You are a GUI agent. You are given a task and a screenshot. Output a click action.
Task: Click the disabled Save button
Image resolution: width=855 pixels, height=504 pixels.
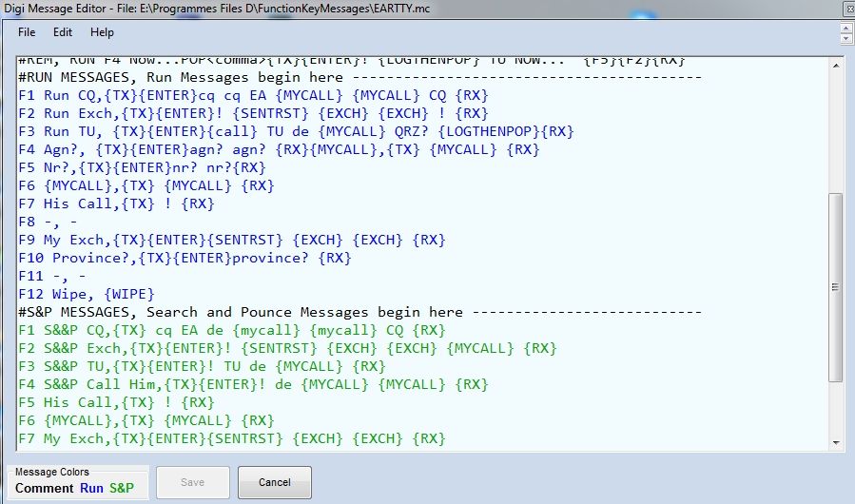[x=192, y=482]
